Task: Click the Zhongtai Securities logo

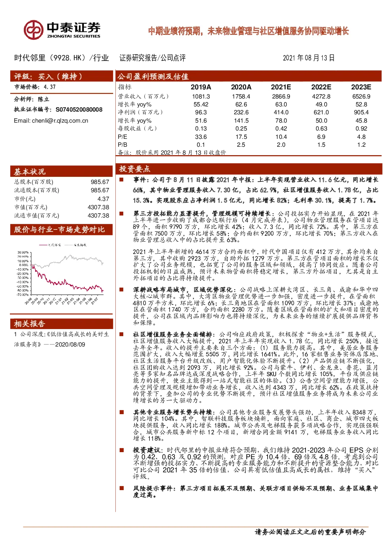Action: 62,30
